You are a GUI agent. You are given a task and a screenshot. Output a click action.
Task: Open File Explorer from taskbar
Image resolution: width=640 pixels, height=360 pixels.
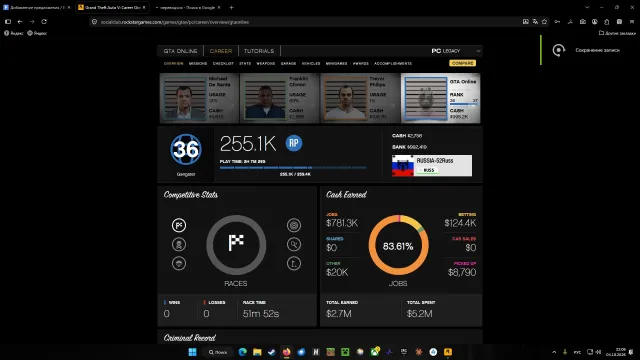point(257,352)
